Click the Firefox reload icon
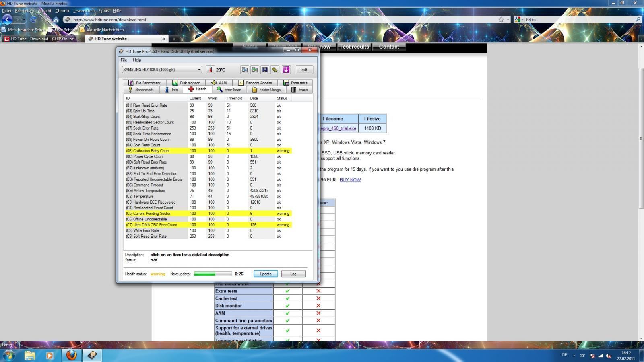The height and width of the screenshot is (362, 644). 33,19
